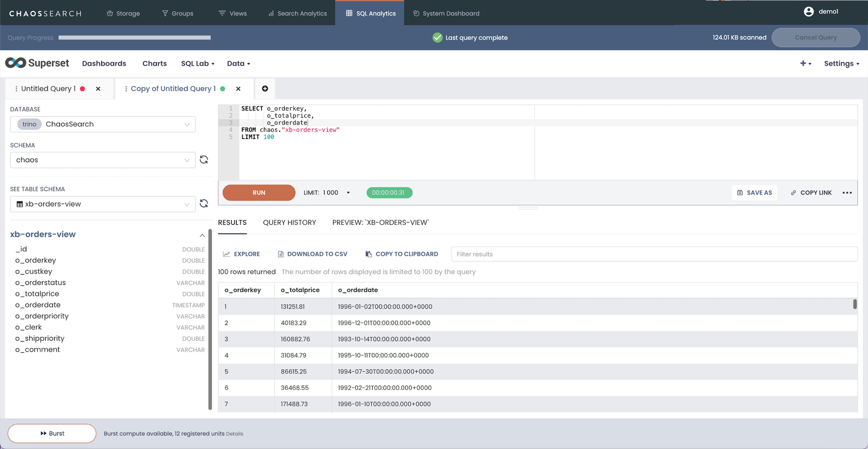The image size is (868, 449).
Task: Click the query elapsed time indicator 00:00:00.31
Action: [389, 192]
